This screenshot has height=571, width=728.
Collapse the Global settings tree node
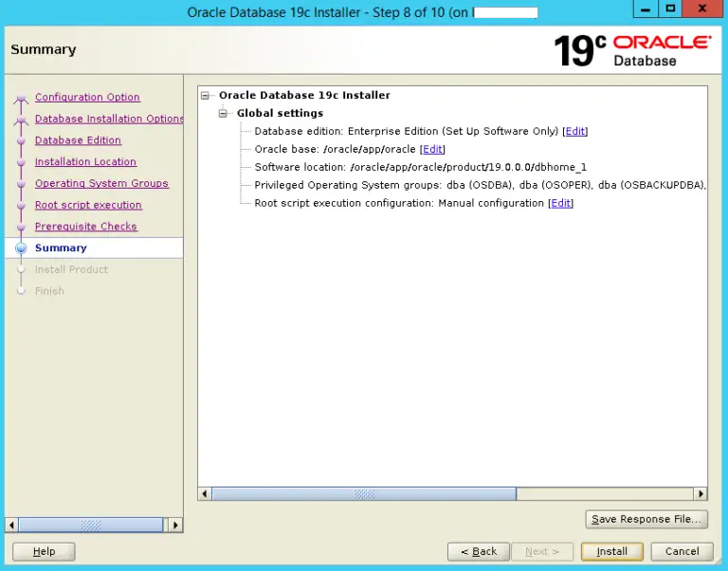(224, 114)
